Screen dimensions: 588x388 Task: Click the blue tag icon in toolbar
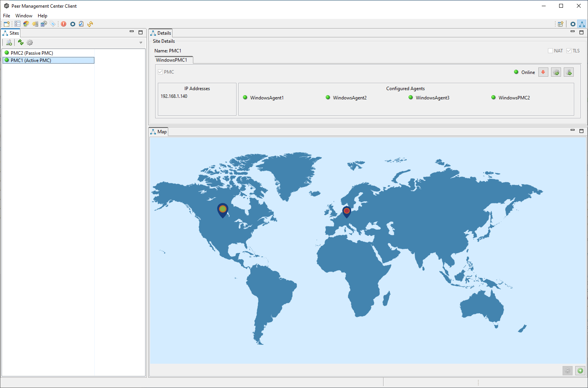coord(53,24)
